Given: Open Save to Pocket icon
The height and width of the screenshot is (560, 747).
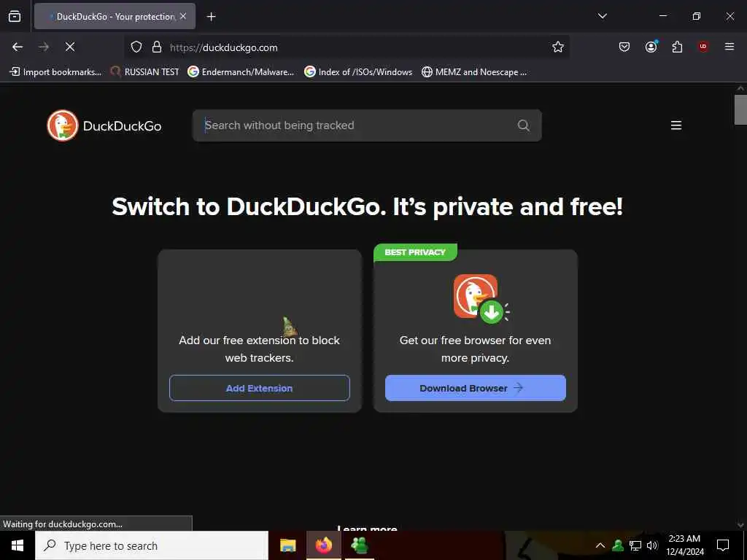Looking at the screenshot, I should [x=624, y=47].
